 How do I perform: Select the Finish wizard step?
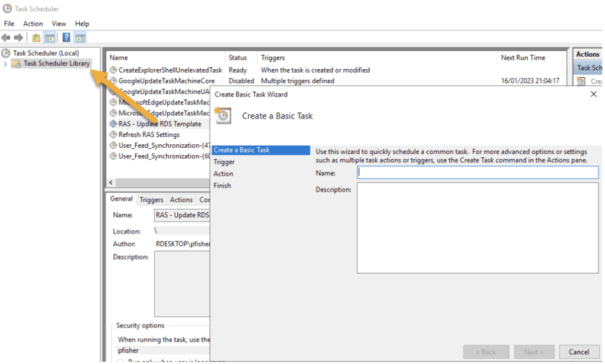pyautogui.click(x=222, y=186)
